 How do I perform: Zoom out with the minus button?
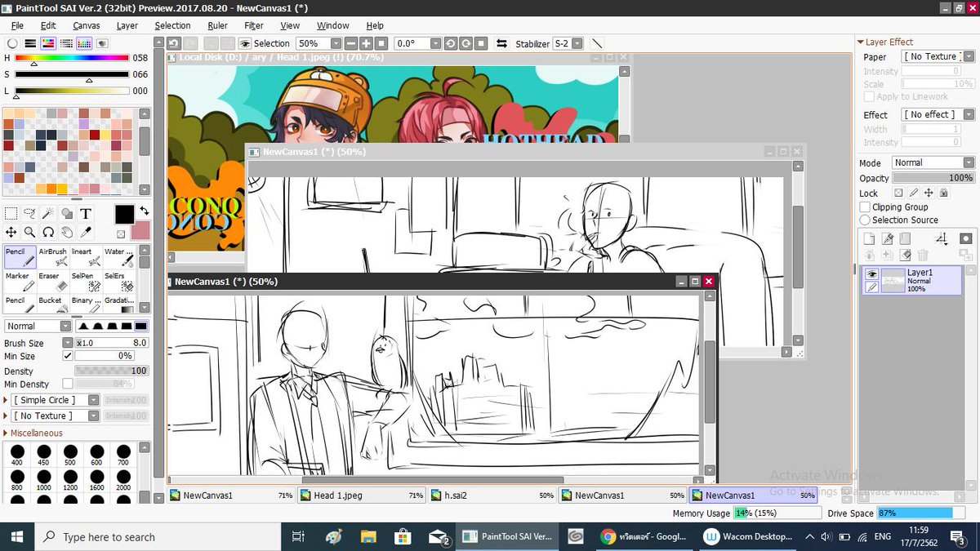click(351, 43)
